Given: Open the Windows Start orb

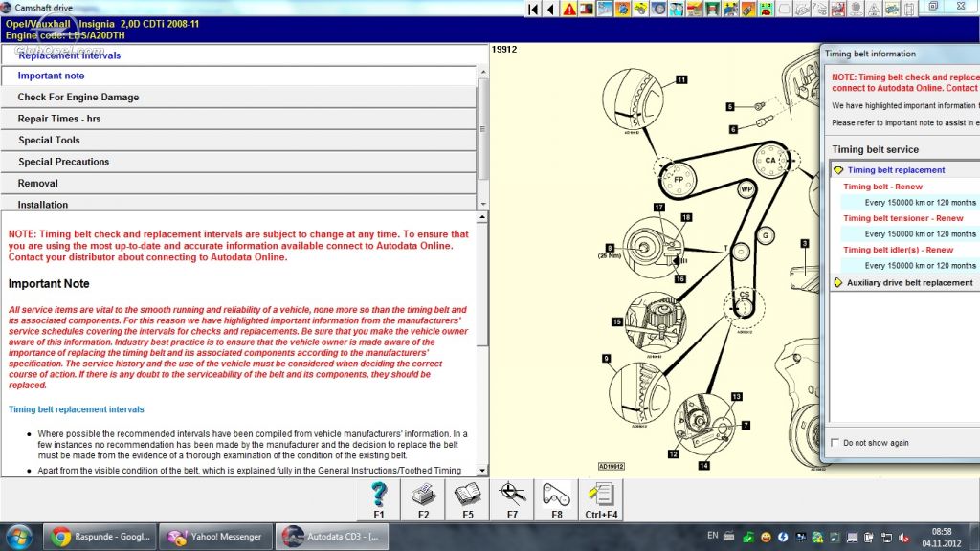Looking at the screenshot, I should point(19,537).
